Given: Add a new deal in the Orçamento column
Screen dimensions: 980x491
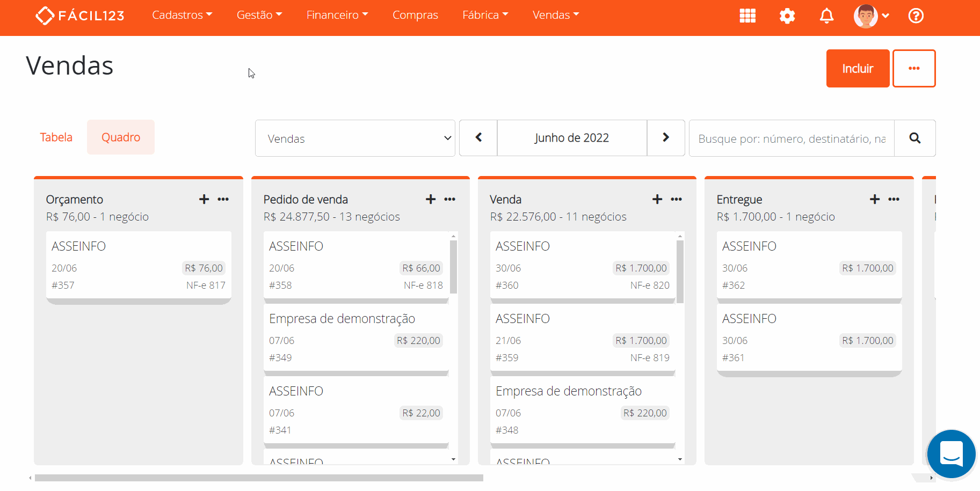Looking at the screenshot, I should [x=204, y=199].
